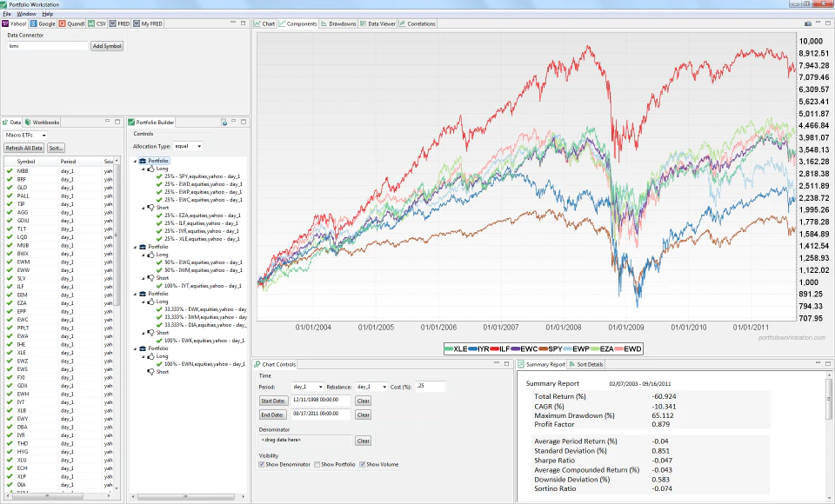Collapse the Long group containing SPY
This screenshot has height=504, width=835.
pyautogui.click(x=144, y=169)
